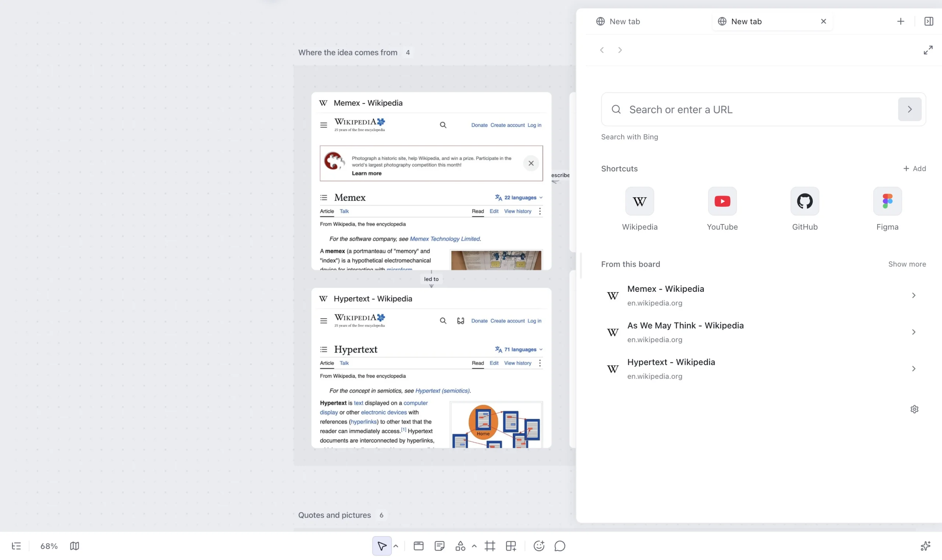Expand shapes tool options caret
The width and height of the screenshot is (942, 560).
[474, 546]
